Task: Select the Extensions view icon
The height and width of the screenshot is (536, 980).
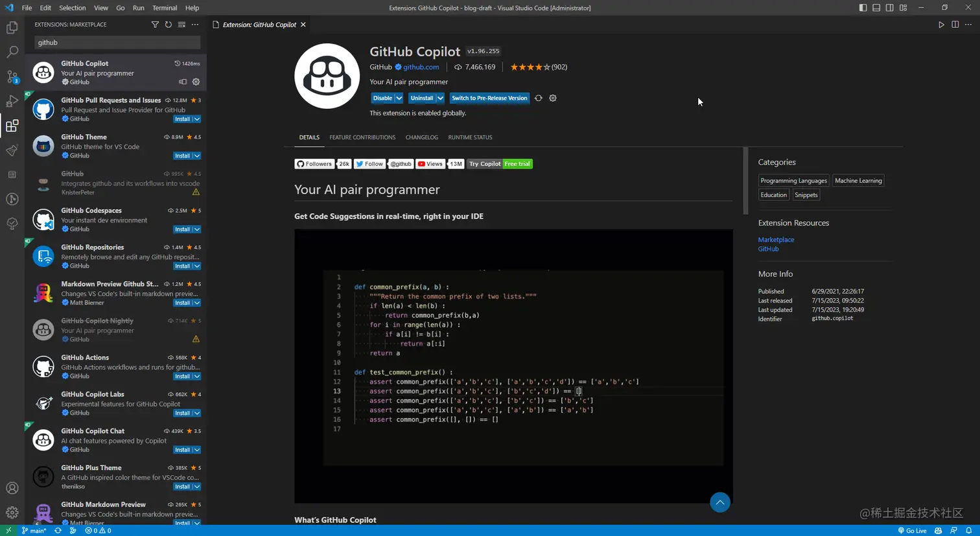Action: point(12,126)
